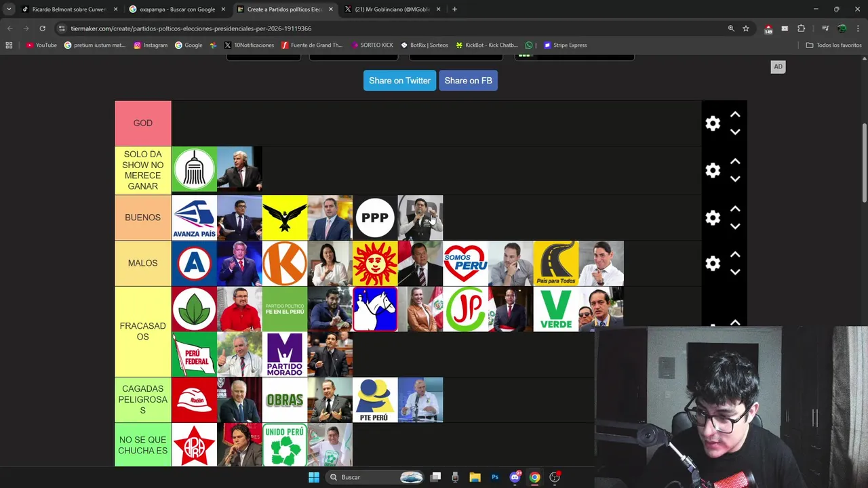The height and width of the screenshot is (488, 868).
Task: Pick the APRA red star logo
Action: point(194,445)
